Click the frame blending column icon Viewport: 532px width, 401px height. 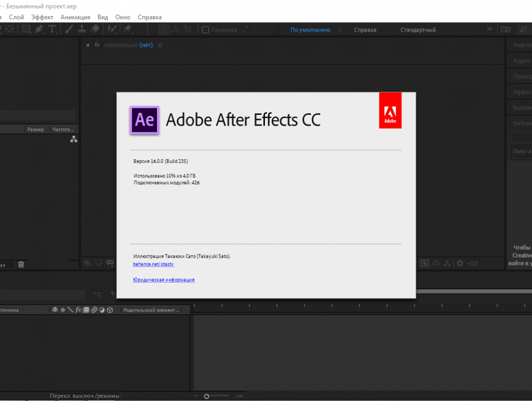click(x=86, y=310)
